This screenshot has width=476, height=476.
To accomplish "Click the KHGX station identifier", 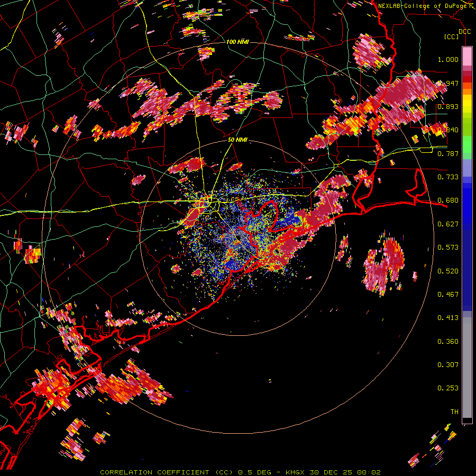I will tap(296, 472).
